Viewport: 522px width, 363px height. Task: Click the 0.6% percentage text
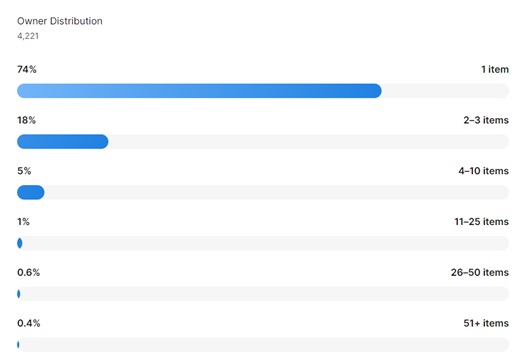click(28, 272)
